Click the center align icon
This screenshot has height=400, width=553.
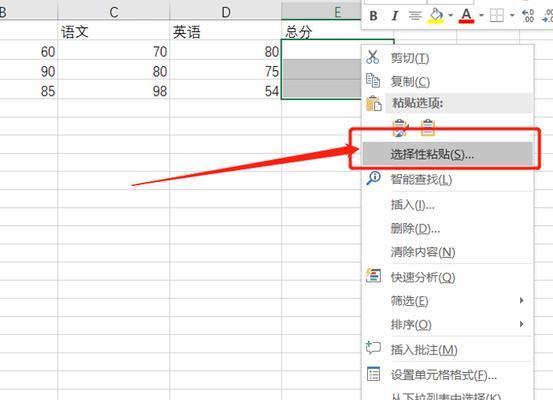[415, 16]
